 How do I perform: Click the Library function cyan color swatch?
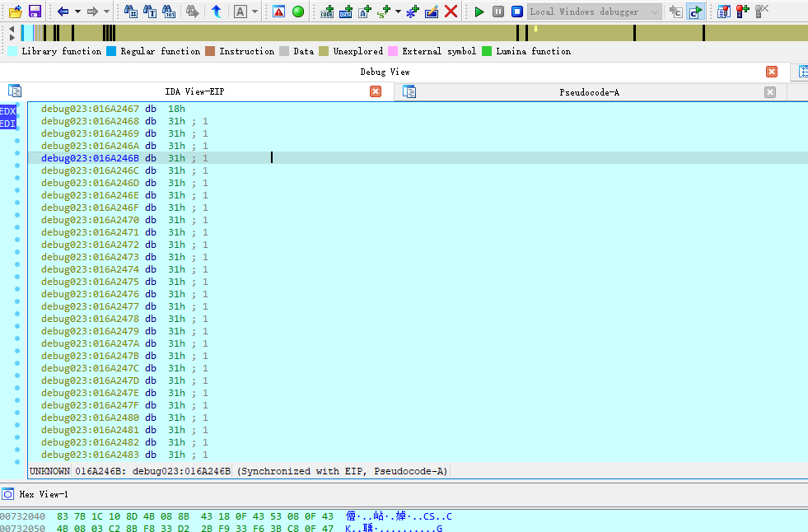pyautogui.click(x=12, y=51)
